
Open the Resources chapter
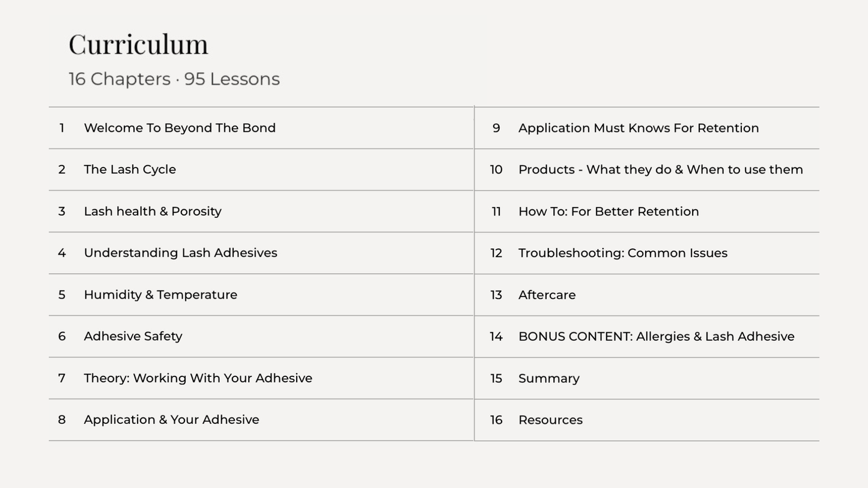point(550,420)
